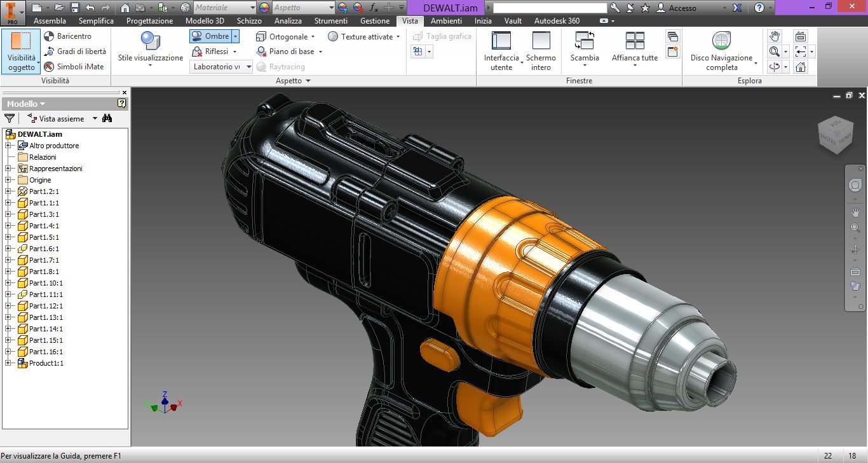Click the previous view icon in Esplora
This screenshot has width=868, height=463.
(x=801, y=52)
